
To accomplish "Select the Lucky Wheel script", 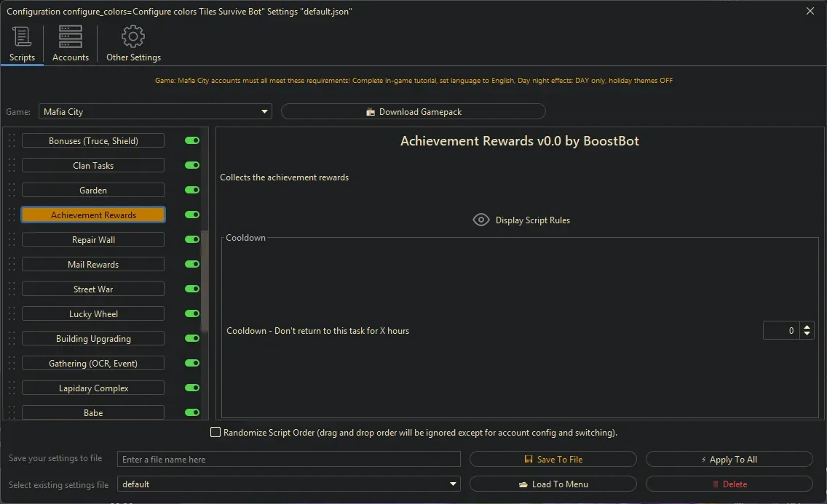I will point(92,313).
